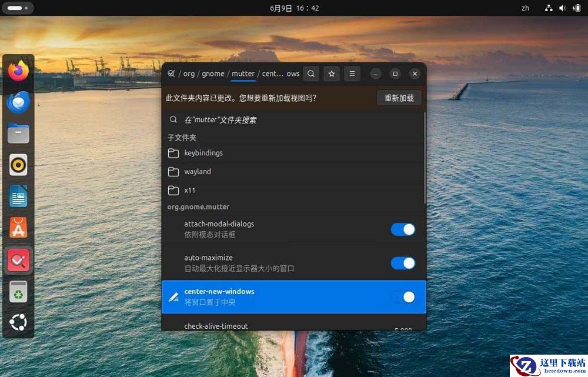Open the zh input language indicator
The height and width of the screenshot is (377, 588).
click(x=525, y=8)
